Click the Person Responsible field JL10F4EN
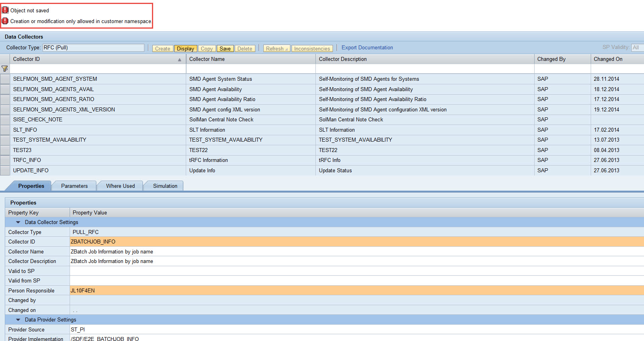644x341 pixels. (x=357, y=290)
